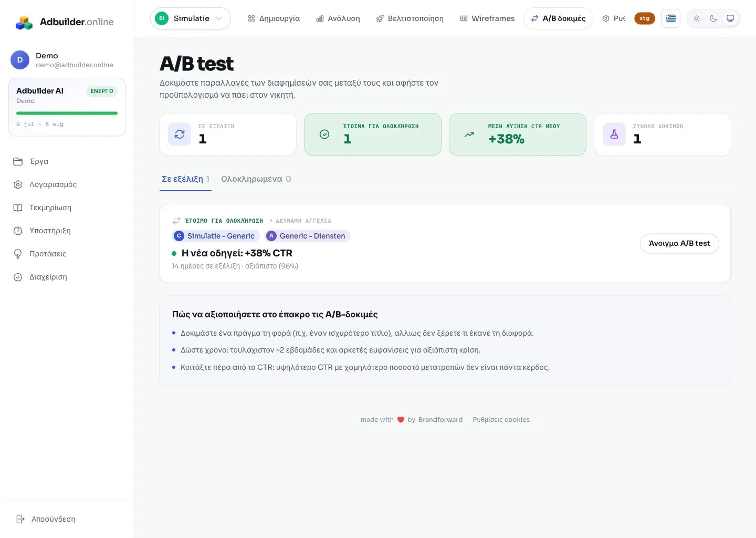The width and height of the screenshot is (756, 538).
Task: Click the 9 jul - 8 aug date range
Action: (x=40, y=125)
